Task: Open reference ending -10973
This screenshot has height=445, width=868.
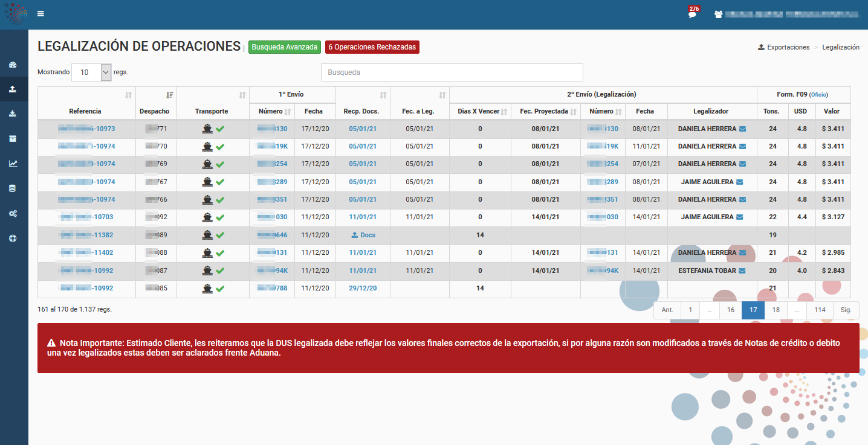Action: click(x=86, y=129)
